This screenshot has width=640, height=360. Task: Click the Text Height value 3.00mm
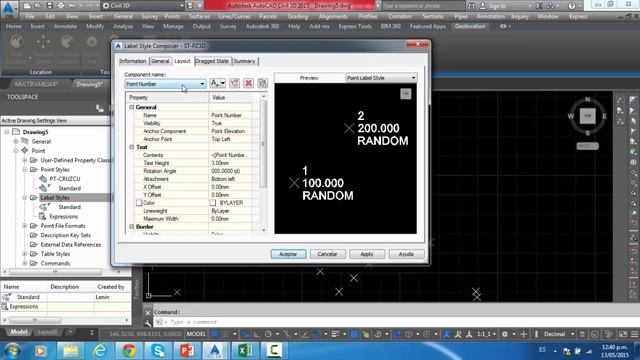point(230,163)
